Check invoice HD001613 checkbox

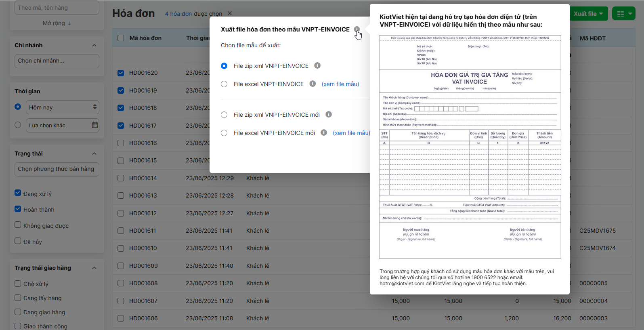click(121, 195)
